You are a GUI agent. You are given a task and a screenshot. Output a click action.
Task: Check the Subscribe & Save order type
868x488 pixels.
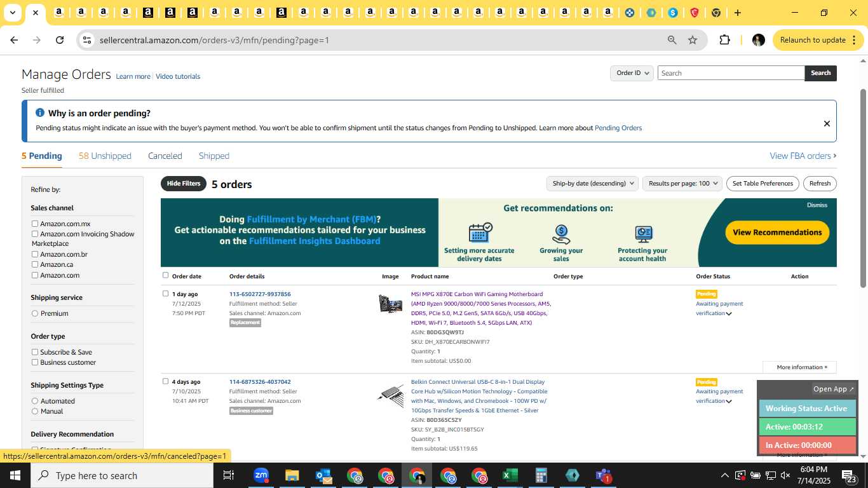(x=35, y=352)
